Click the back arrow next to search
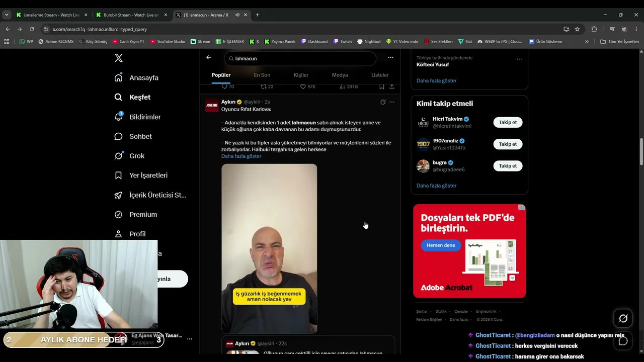This screenshot has width=644, height=362. [209, 58]
